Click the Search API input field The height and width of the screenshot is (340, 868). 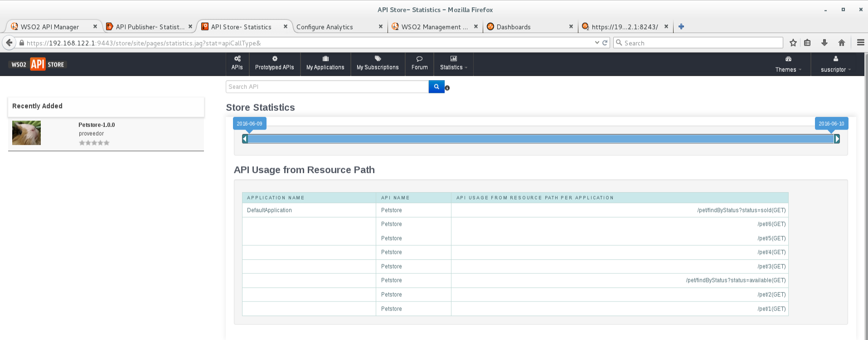coord(327,87)
